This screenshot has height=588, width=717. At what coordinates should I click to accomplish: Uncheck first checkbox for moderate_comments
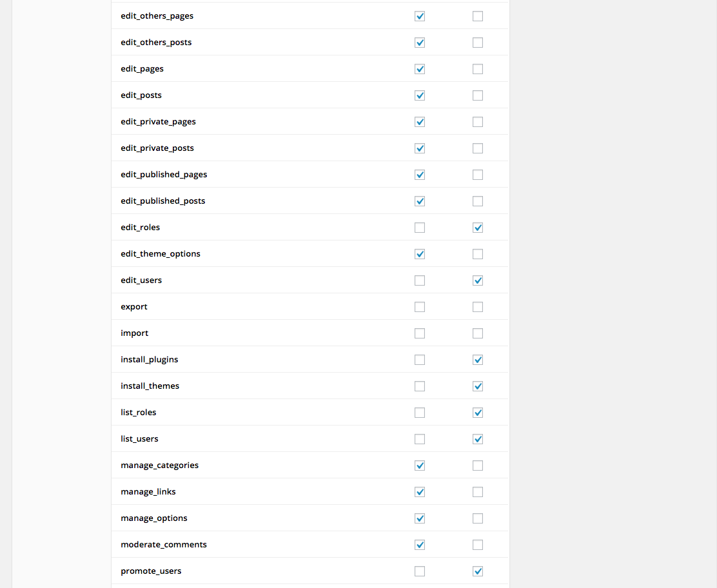click(x=419, y=545)
